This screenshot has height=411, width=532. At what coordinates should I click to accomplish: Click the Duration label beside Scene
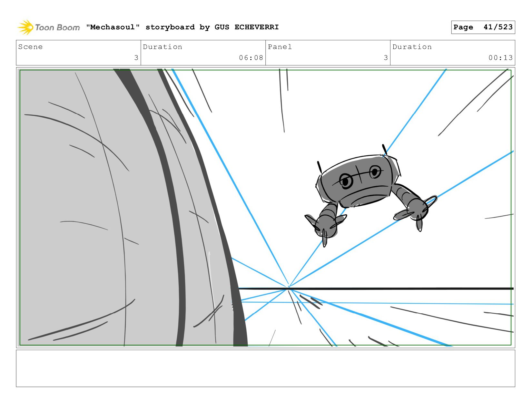tap(163, 47)
